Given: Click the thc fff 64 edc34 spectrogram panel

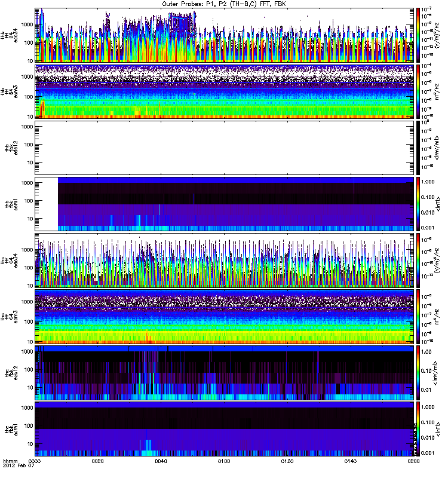Looking at the screenshot, I should 225,261.
